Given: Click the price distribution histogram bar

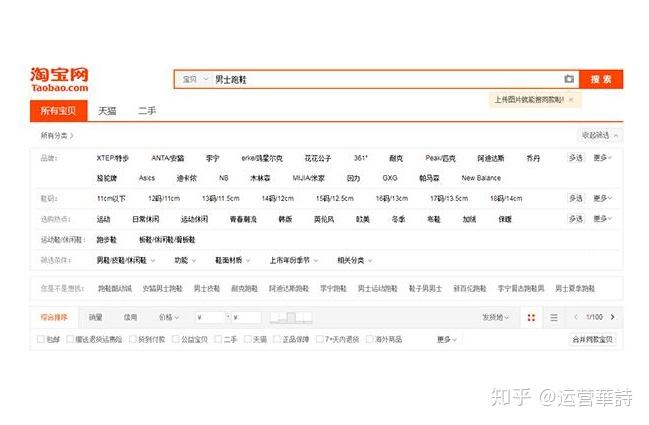Looking at the screenshot, I should tap(291, 317).
